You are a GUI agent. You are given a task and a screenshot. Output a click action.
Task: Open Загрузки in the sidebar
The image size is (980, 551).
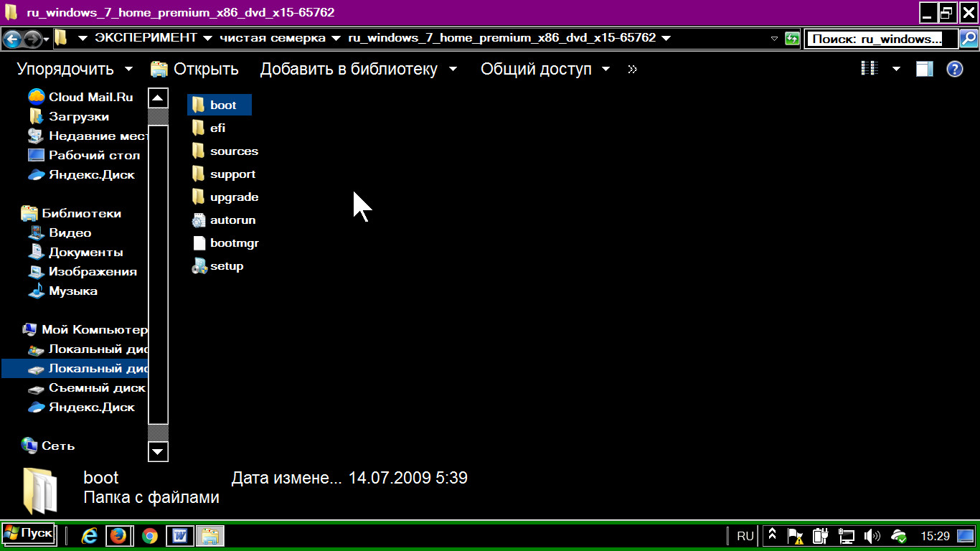(68, 116)
